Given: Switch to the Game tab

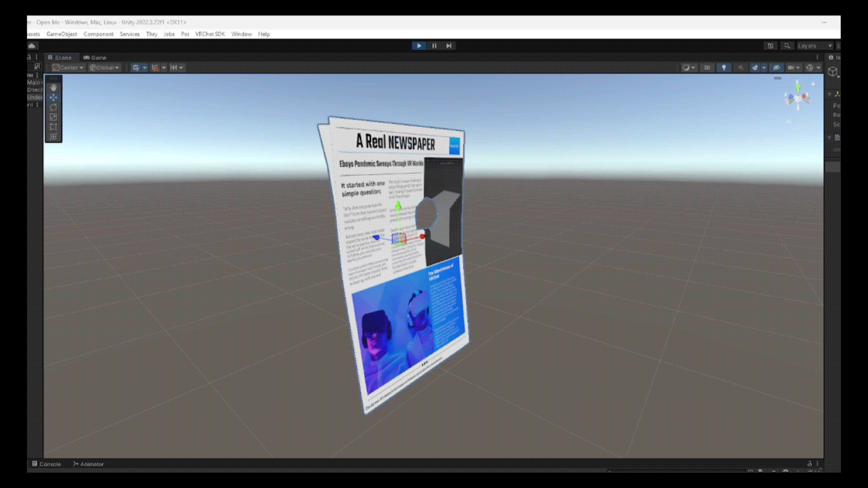Looking at the screenshot, I should click(x=95, y=57).
